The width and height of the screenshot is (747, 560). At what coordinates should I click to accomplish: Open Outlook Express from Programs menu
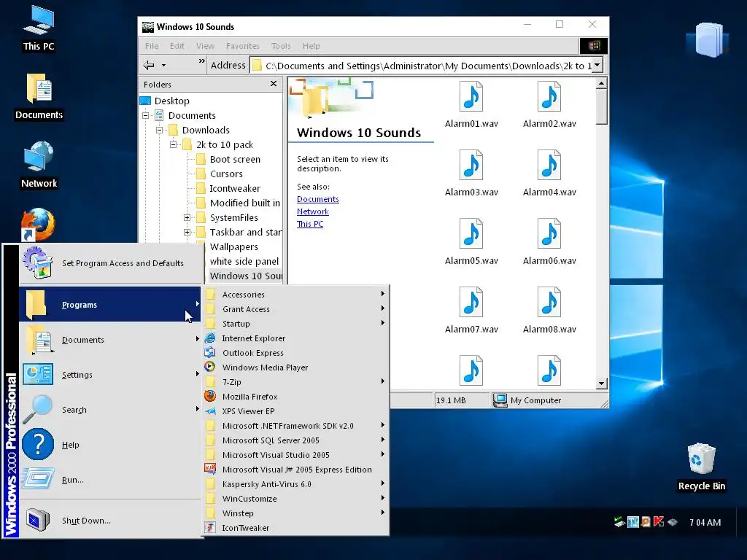tap(296, 353)
